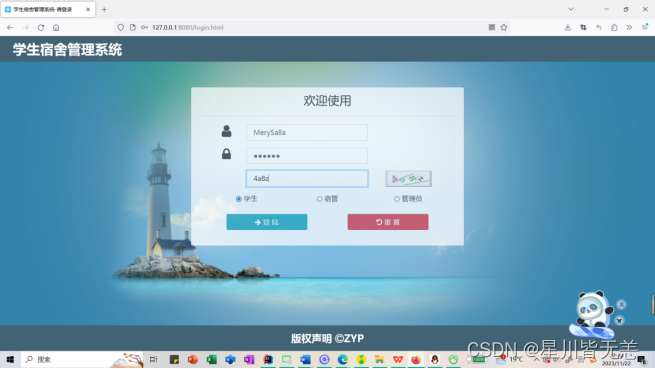Click the address bar URL 127.0.0.1

pos(188,28)
